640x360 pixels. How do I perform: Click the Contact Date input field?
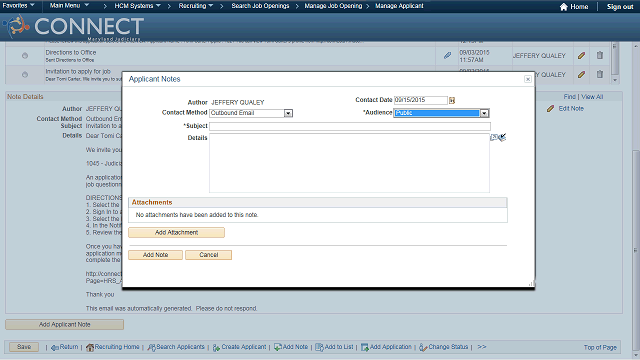coord(421,100)
